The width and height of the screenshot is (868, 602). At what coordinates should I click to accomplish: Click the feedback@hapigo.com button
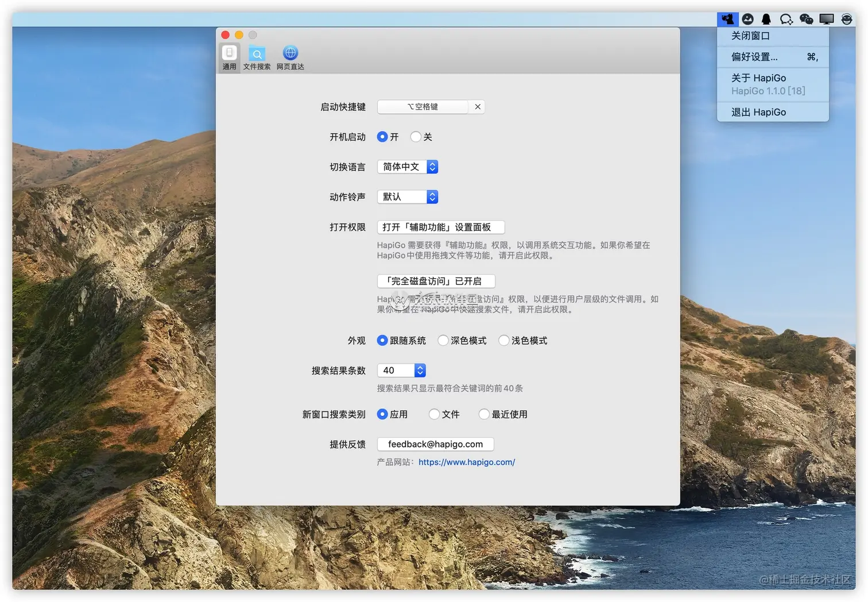[436, 445]
